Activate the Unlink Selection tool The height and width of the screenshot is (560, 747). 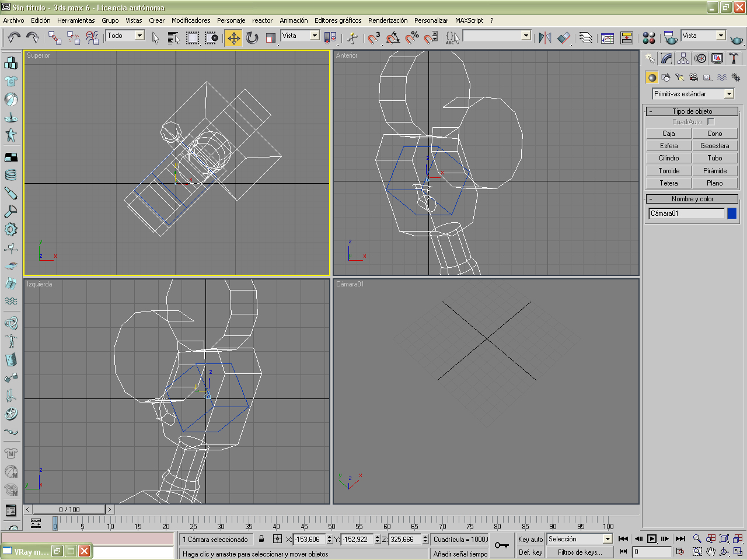coord(74,38)
